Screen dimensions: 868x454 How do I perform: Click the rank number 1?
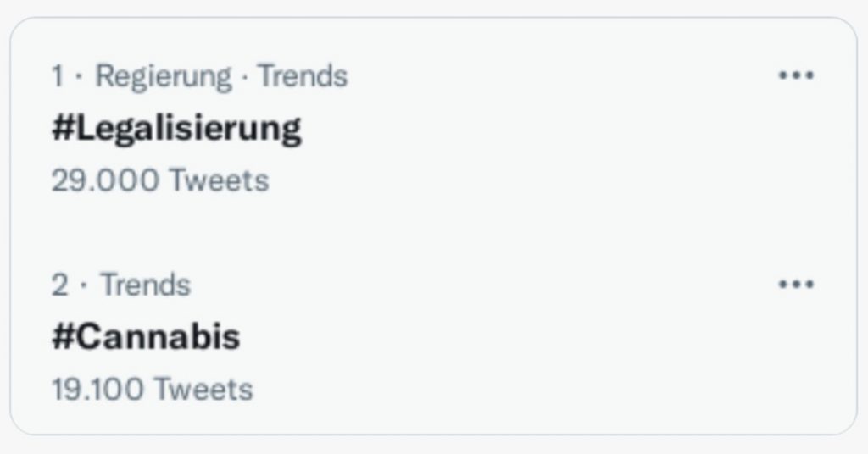coord(58,76)
